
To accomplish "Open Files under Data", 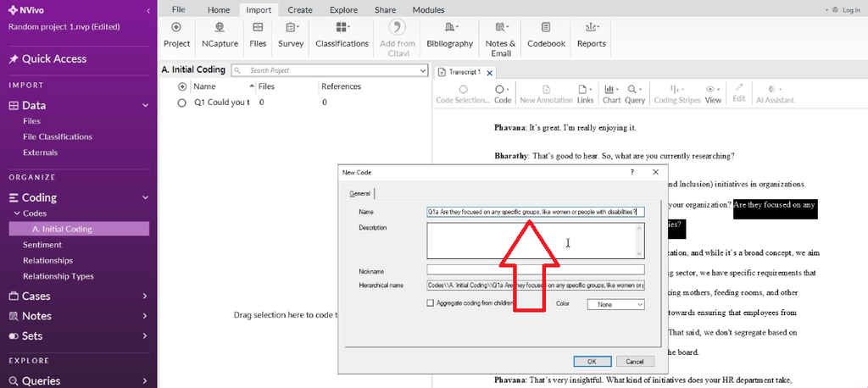I will (31, 121).
